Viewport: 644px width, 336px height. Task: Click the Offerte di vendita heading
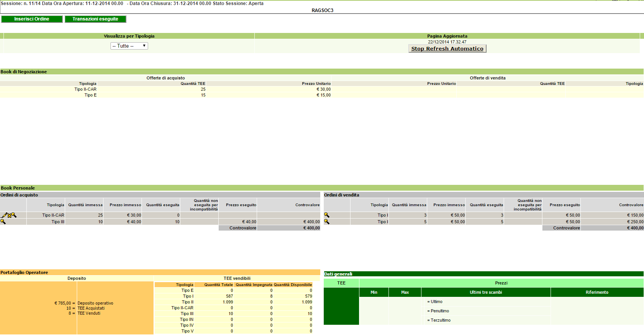coord(488,78)
